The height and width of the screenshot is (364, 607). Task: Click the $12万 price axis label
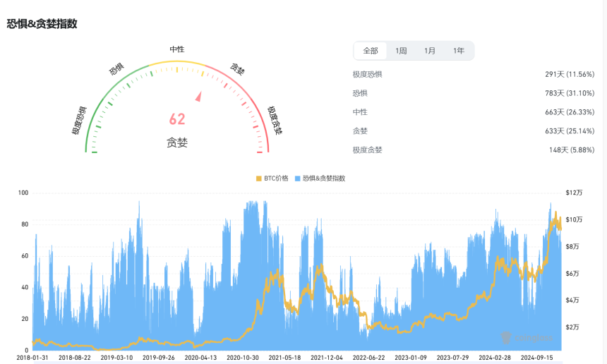(574, 193)
